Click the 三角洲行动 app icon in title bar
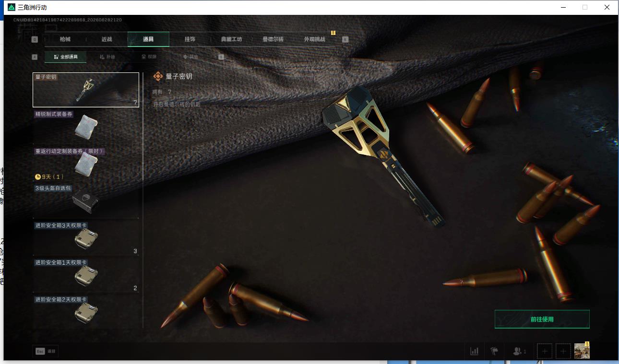This screenshot has width=619, height=364. 12,7
